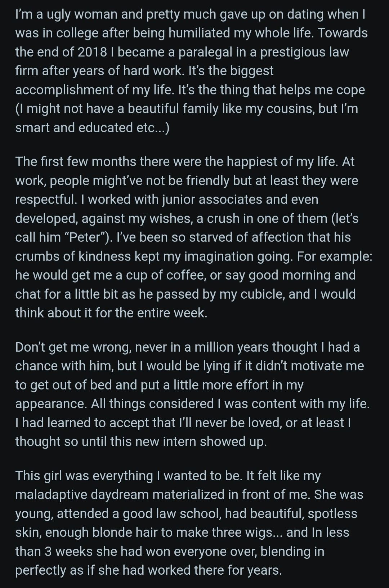Click "think about it for the entire week." line
This screenshot has width=389, height=588.
coord(111,313)
